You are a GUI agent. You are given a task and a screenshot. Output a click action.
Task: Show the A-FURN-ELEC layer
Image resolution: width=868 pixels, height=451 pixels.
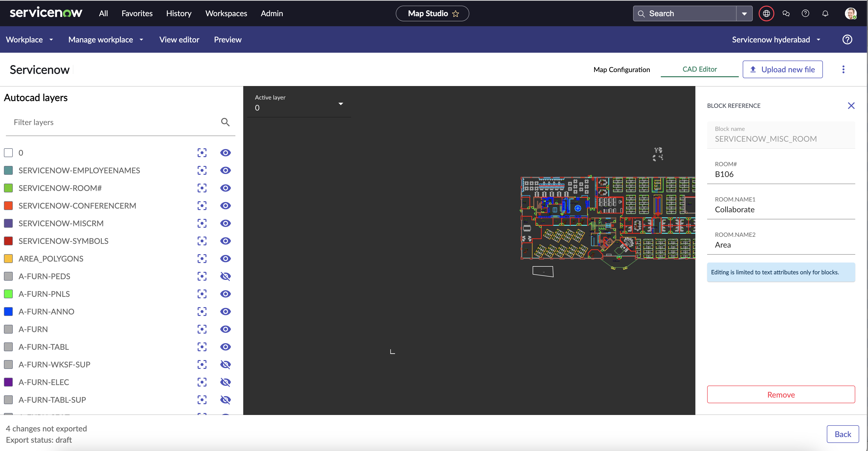tap(225, 382)
